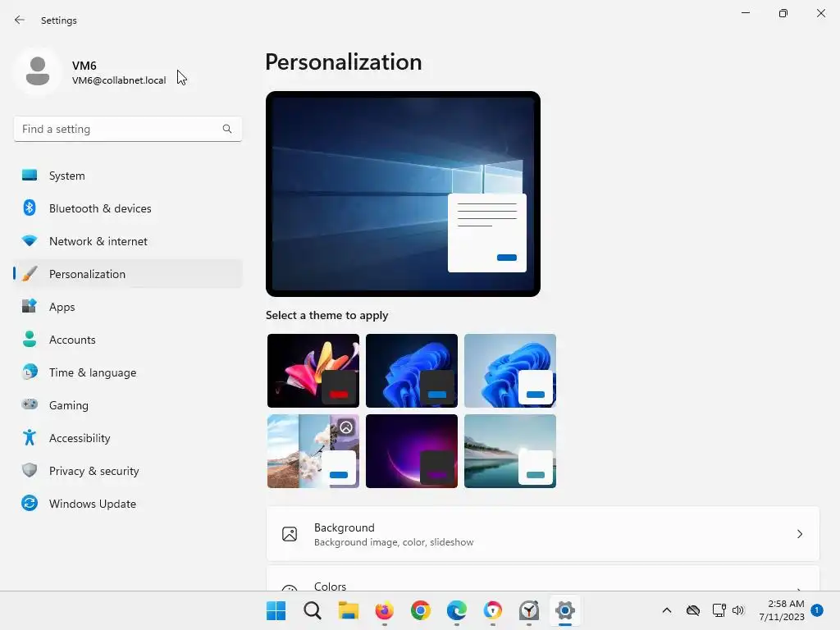Click the Personalization paintbrush icon
The height and width of the screenshot is (630, 840).
click(30, 274)
